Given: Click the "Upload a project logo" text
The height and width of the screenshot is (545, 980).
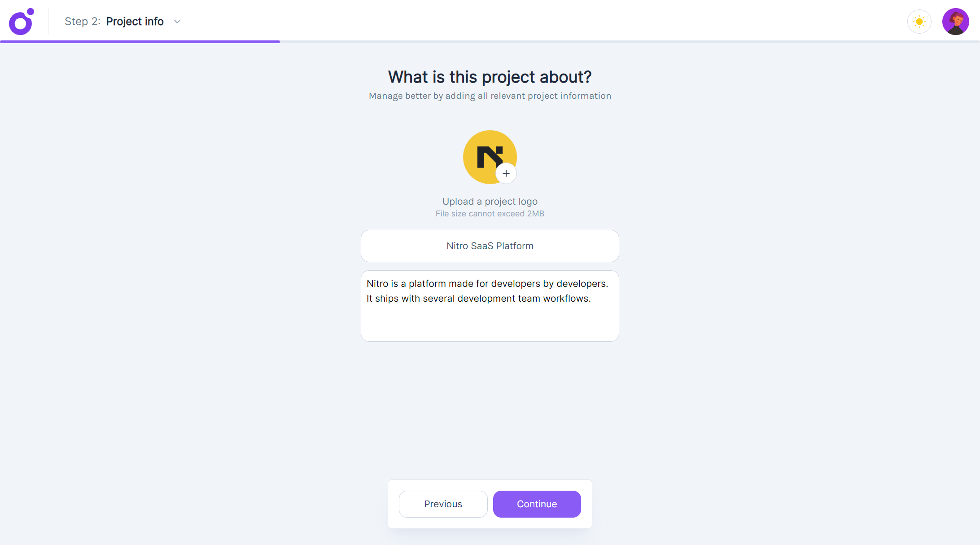Looking at the screenshot, I should coord(490,202).
